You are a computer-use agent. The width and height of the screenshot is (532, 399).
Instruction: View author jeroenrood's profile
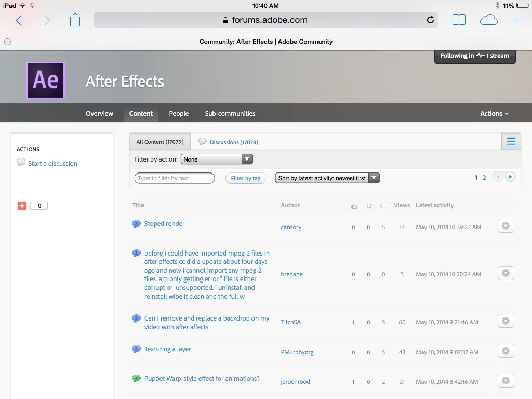[295, 382]
